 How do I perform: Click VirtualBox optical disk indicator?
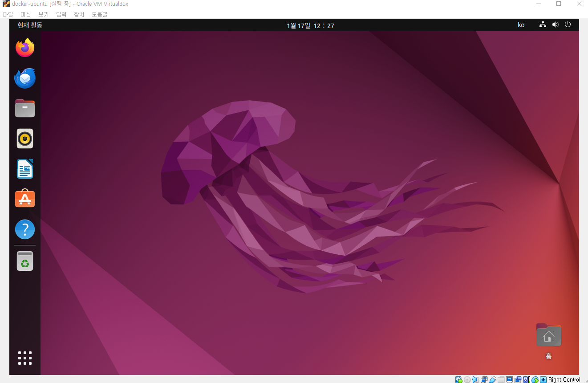tap(467, 379)
